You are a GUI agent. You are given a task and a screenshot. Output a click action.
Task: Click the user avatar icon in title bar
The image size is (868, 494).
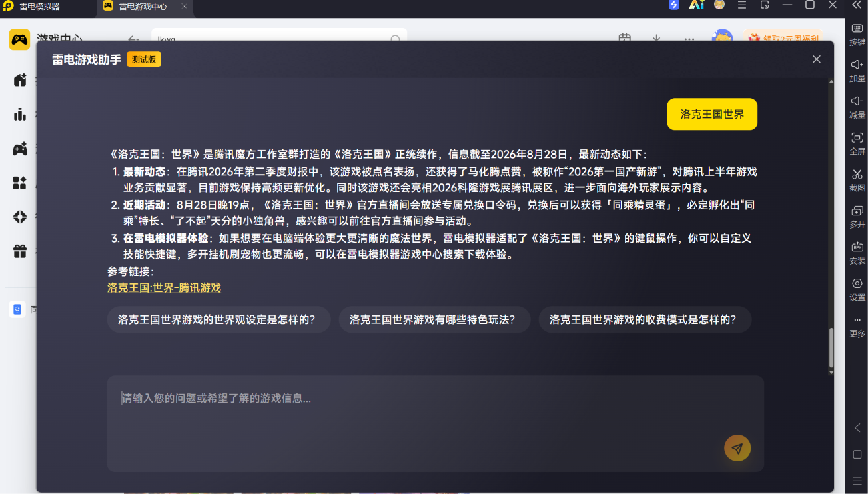(x=719, y=5)
